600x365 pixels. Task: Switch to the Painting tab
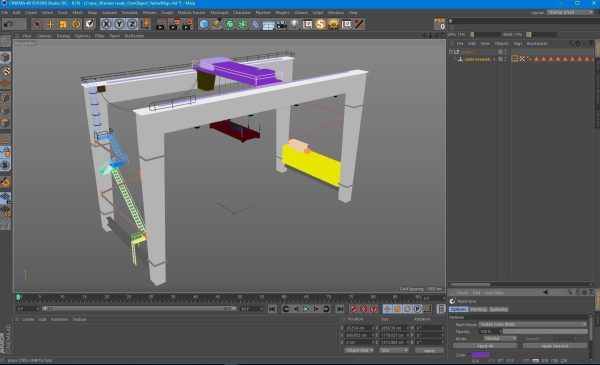coord(478,309)
